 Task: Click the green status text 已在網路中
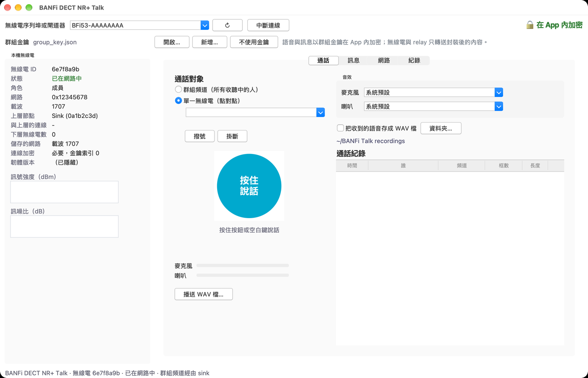[x=67, y=78]
